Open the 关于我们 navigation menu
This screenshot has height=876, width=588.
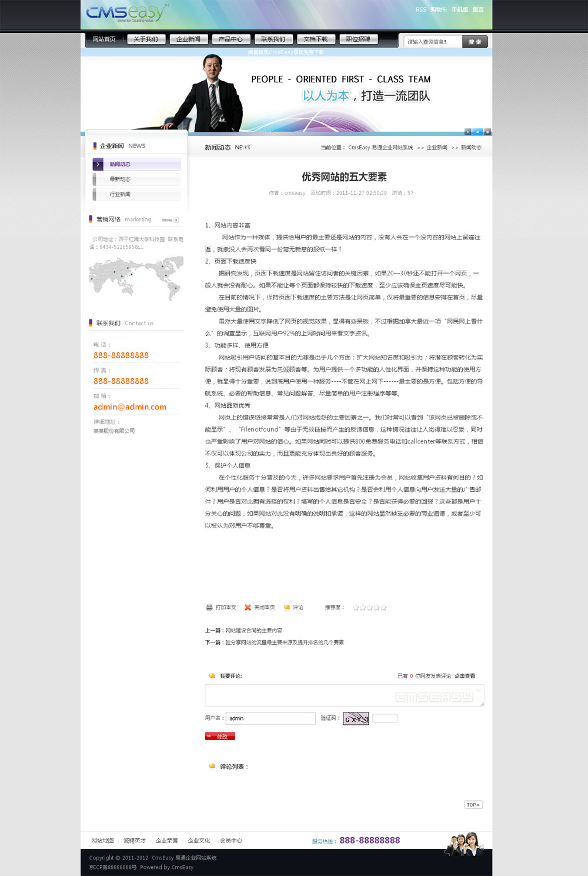click(146, 39)
